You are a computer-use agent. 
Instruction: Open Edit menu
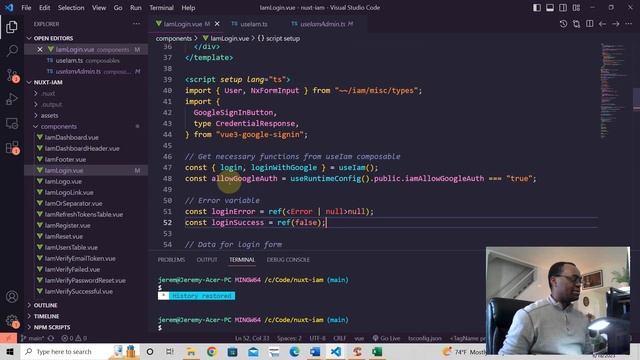[x=44, y=8]
